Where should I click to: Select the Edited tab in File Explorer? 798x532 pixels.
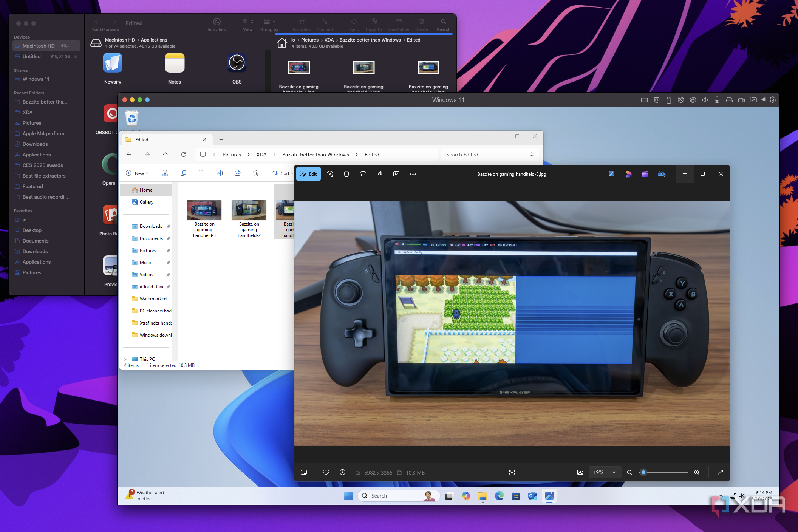[166, 139]
